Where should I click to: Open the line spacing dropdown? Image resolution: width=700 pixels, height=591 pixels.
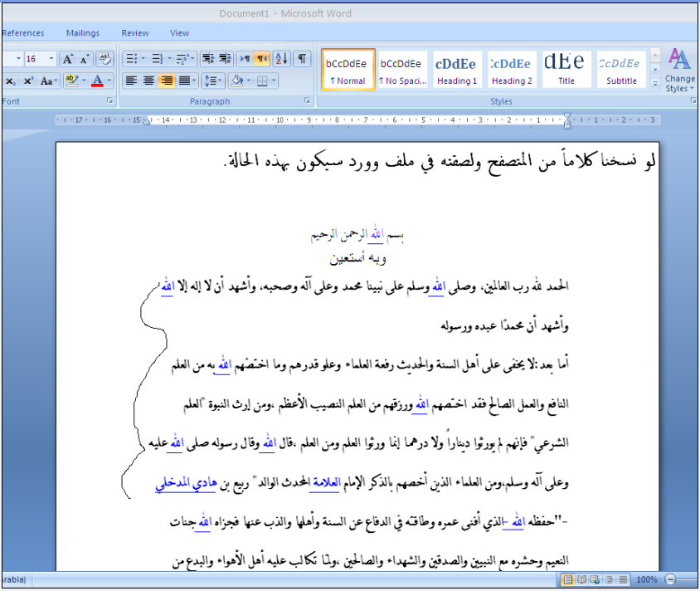[212, 81]
